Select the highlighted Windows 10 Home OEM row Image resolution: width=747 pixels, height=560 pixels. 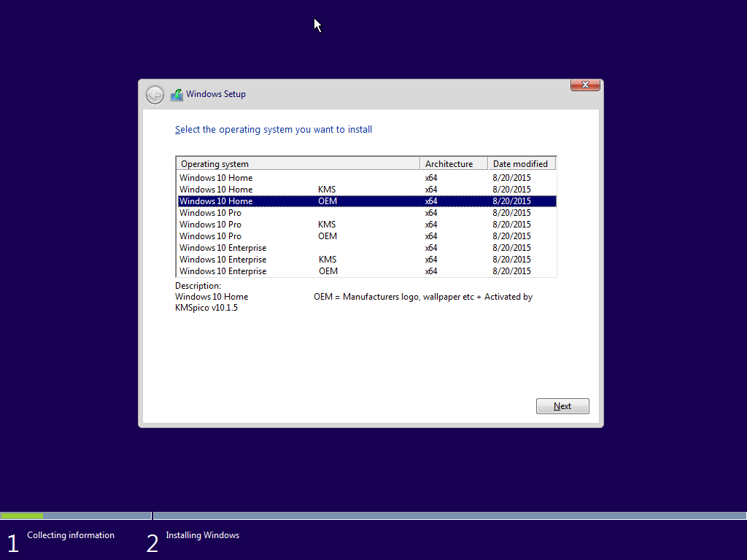[367, 201]
